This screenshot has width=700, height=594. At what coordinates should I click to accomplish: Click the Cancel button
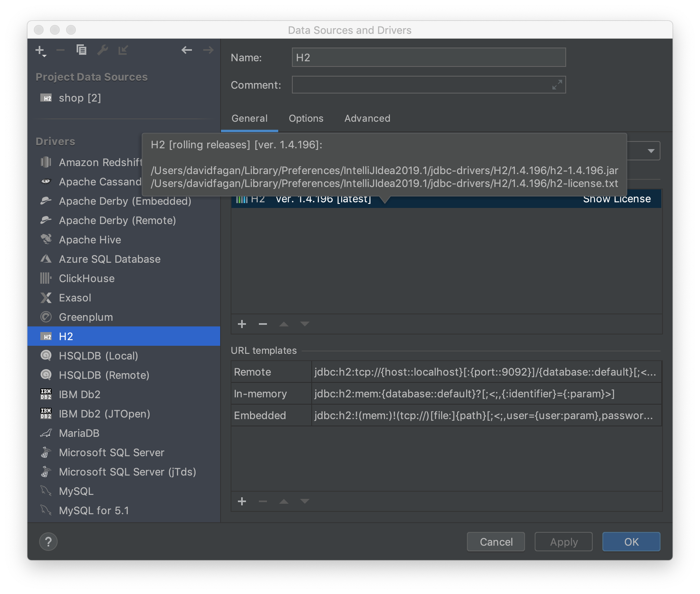click(x=496, y=542)
